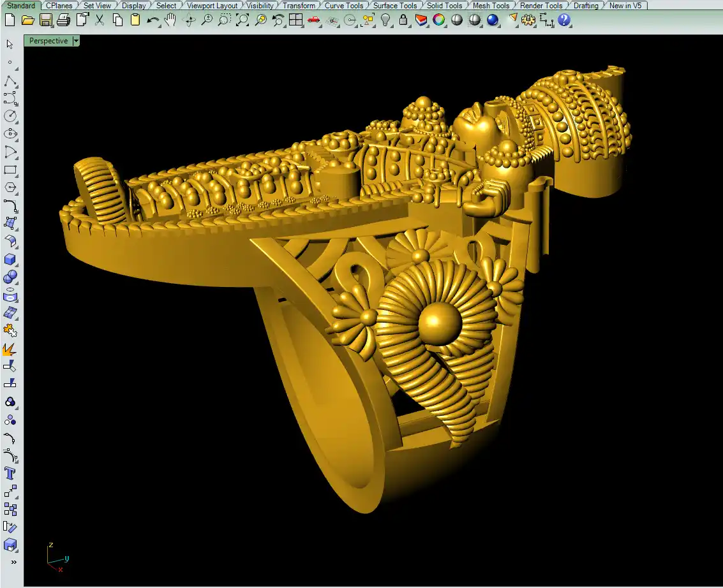723x588 pixels.
Task: Select the Ellipse tool
Action: [x=10, y=134]
